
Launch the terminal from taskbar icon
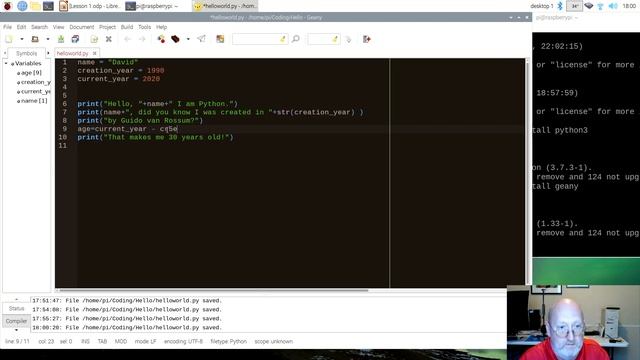tap(48, 6)
